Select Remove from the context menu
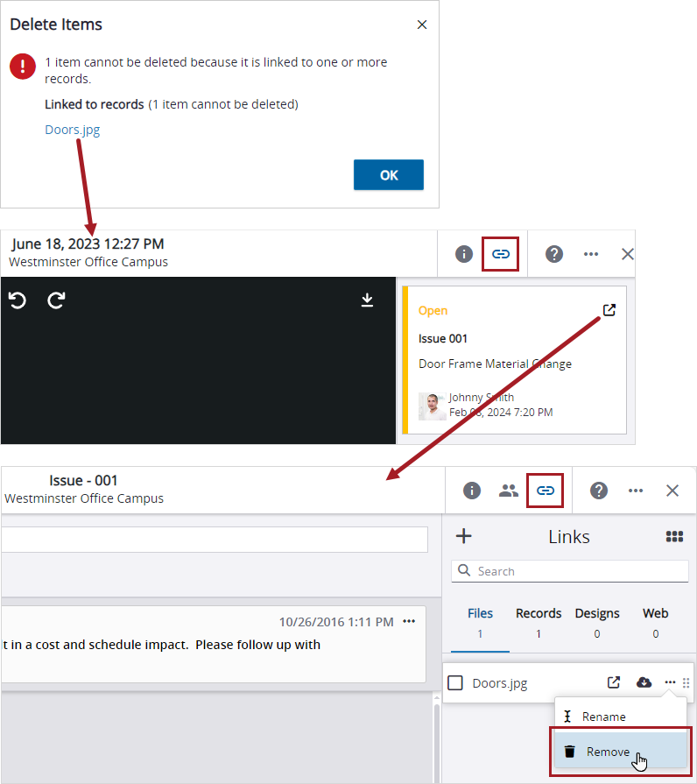Screen dimensions: 697x784 click(x=608, y=752)
